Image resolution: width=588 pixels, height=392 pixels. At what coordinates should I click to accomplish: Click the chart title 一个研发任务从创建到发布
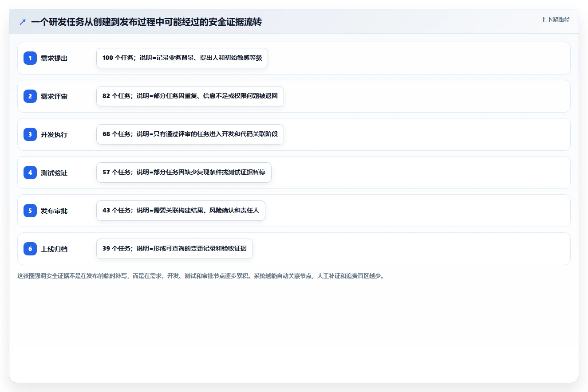tap(146, 22)
